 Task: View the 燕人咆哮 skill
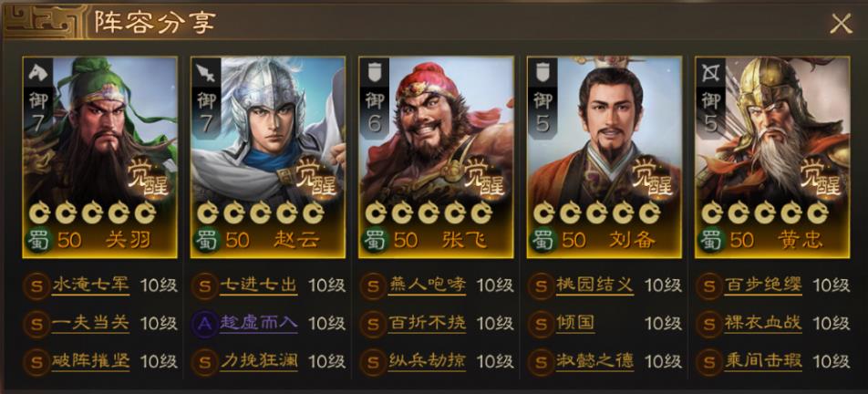427,285
